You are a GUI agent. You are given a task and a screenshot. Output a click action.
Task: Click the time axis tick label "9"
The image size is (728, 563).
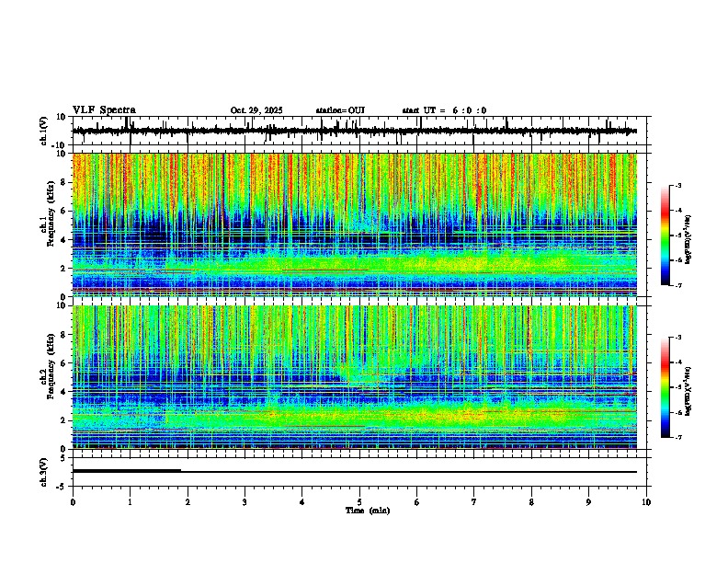[588, 502]
